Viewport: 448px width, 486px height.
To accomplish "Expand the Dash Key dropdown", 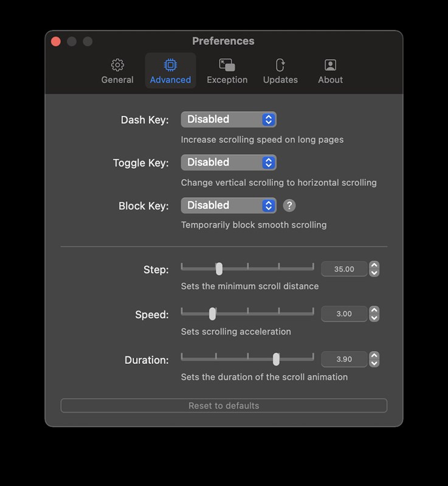I will tap(229, 120).
